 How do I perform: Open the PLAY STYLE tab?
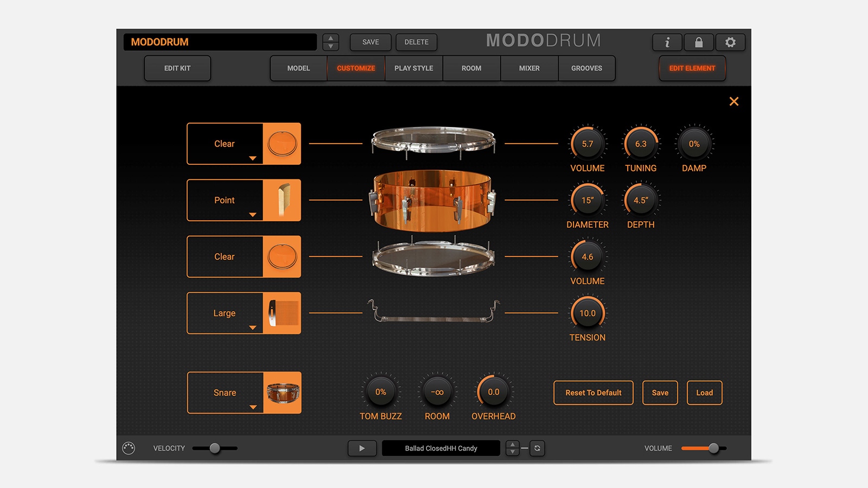[x=414, y=68]
